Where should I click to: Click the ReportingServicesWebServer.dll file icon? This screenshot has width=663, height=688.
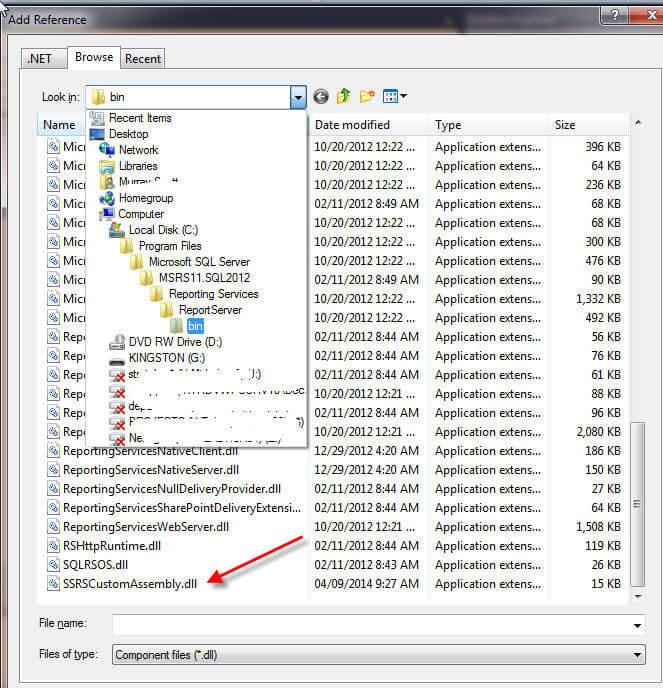click(x=53, y=527)
